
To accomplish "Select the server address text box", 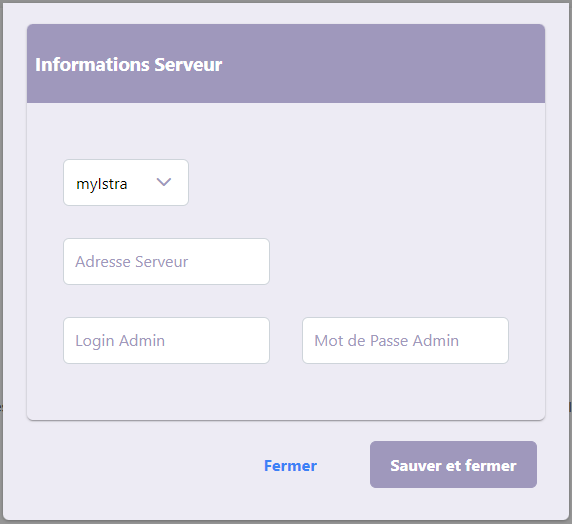I will 166,262.
